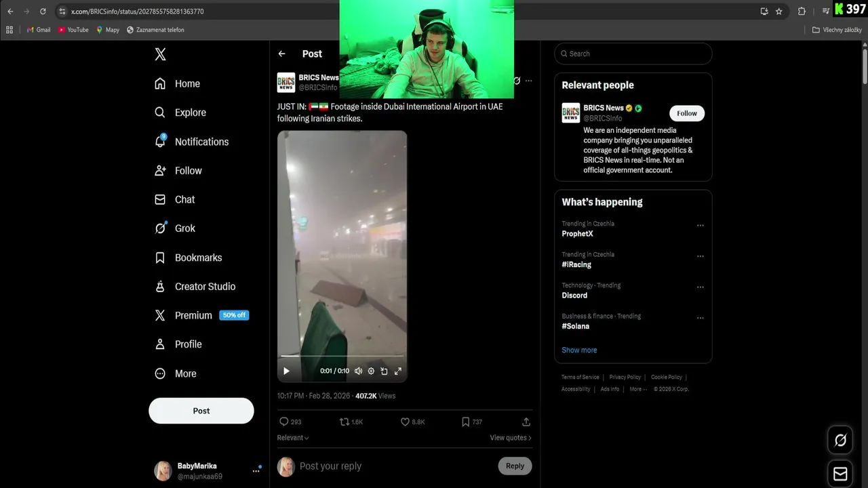Open Notifications in the sidebar
868x488 pixels.
191,142
